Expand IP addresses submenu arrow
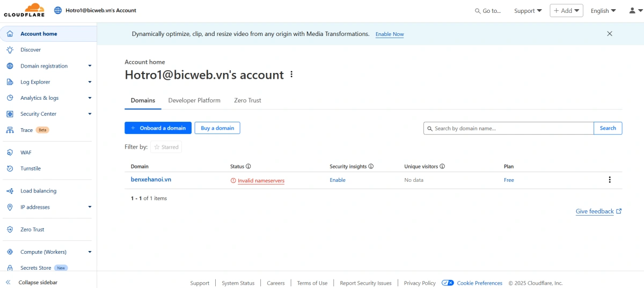 [x=90, y=207]
